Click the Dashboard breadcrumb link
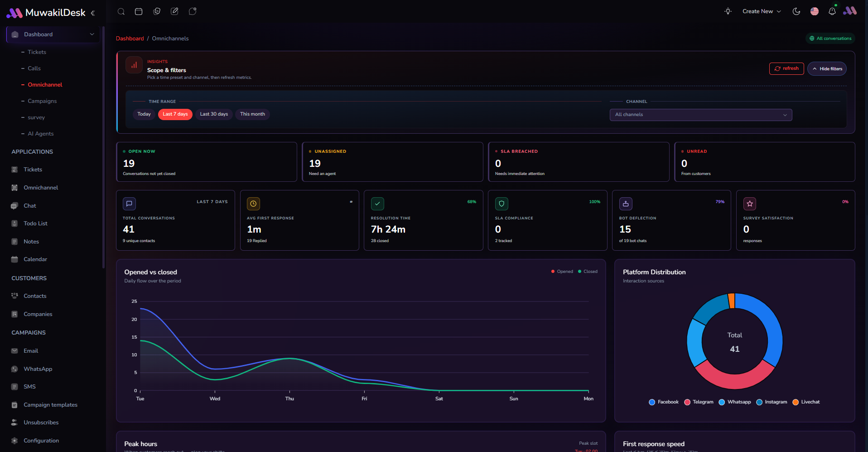This screenshot has width=868, height=452. (x=130, y=39)
